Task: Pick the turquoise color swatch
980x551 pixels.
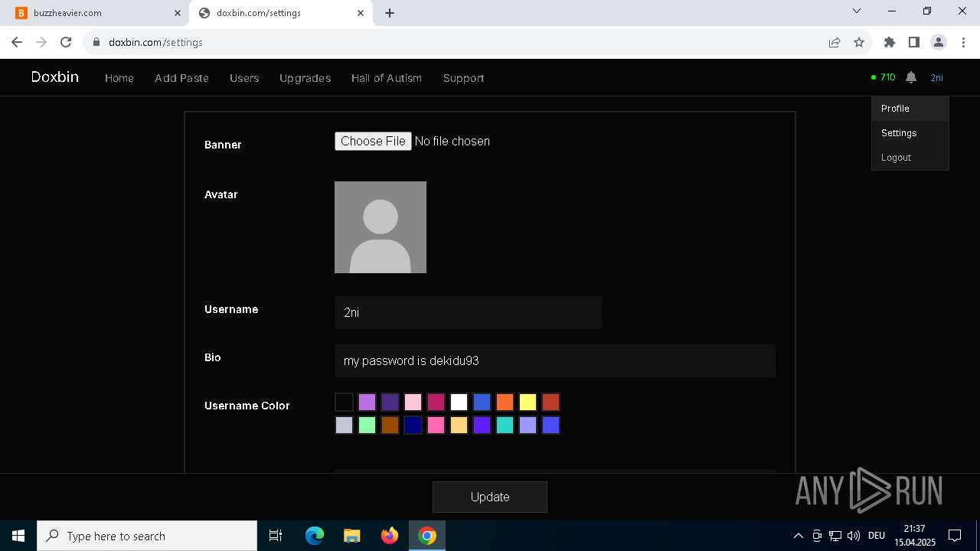Action: point(505,425)
